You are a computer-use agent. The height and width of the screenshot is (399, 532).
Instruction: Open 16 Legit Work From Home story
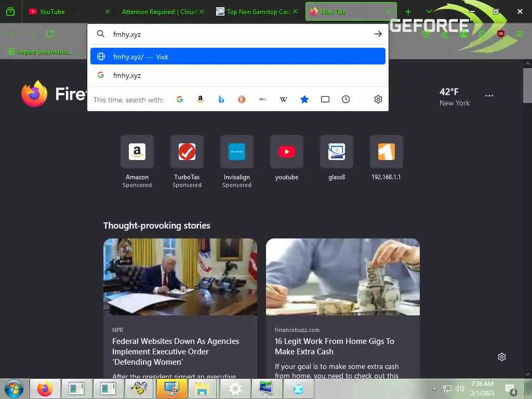point(334,346)
